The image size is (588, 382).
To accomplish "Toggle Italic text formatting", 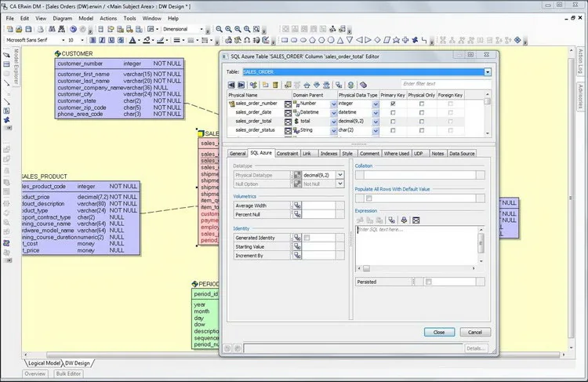I will click(x=102, y=40).
